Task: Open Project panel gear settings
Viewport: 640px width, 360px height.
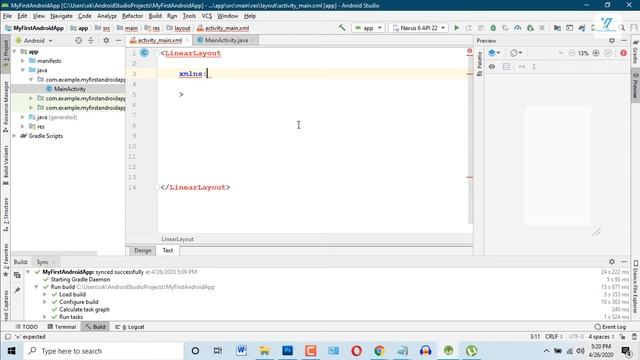Action: 106,40
